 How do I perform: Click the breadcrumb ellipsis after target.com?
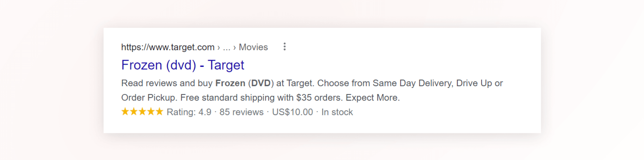(226, 48)
